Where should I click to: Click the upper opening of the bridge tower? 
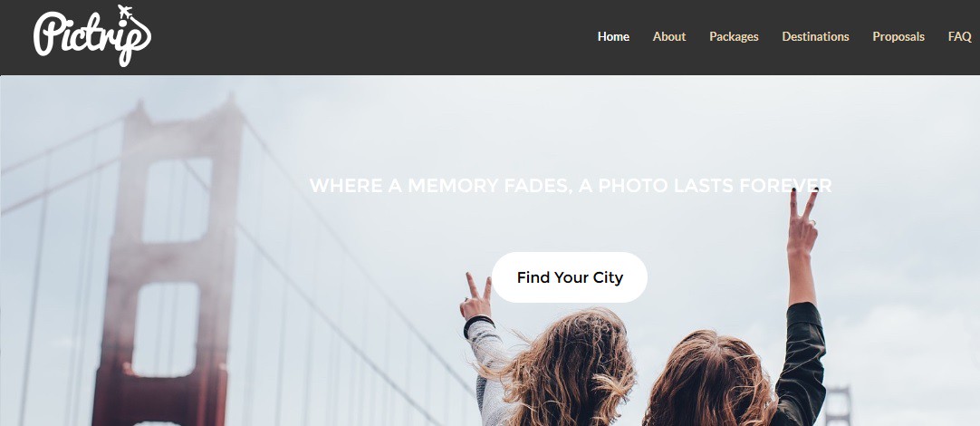pos(177,200)
